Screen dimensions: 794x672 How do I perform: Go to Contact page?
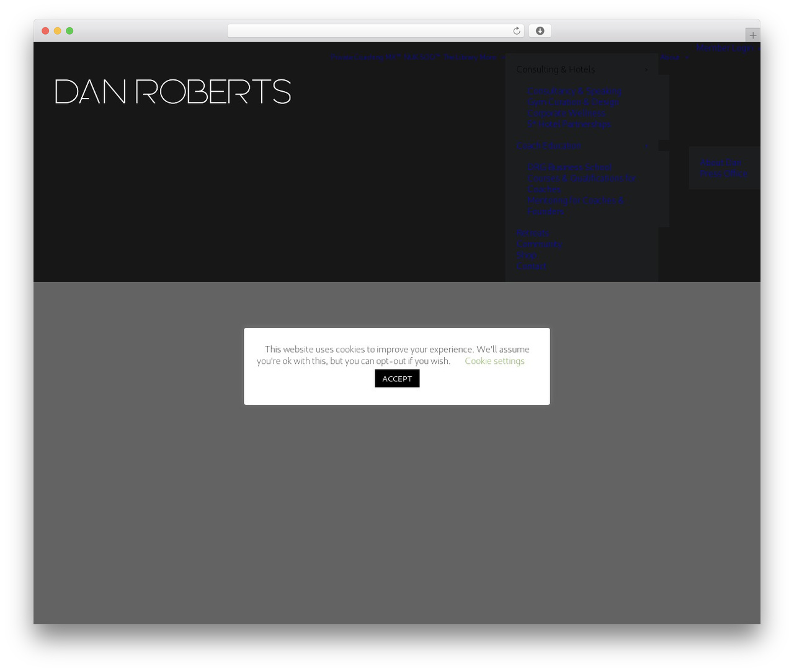[531, 267]
